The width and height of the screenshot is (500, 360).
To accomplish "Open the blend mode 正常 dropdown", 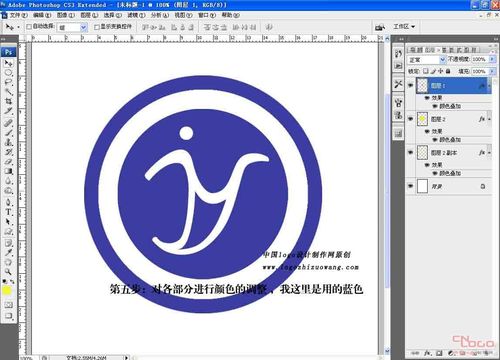I will (426, 60).
